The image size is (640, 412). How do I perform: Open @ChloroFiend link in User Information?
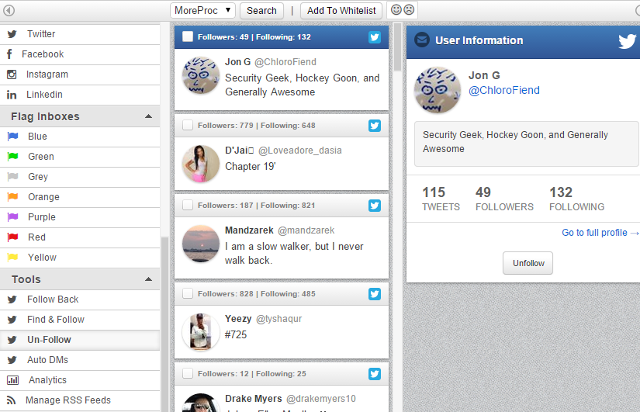coord(504,90)
